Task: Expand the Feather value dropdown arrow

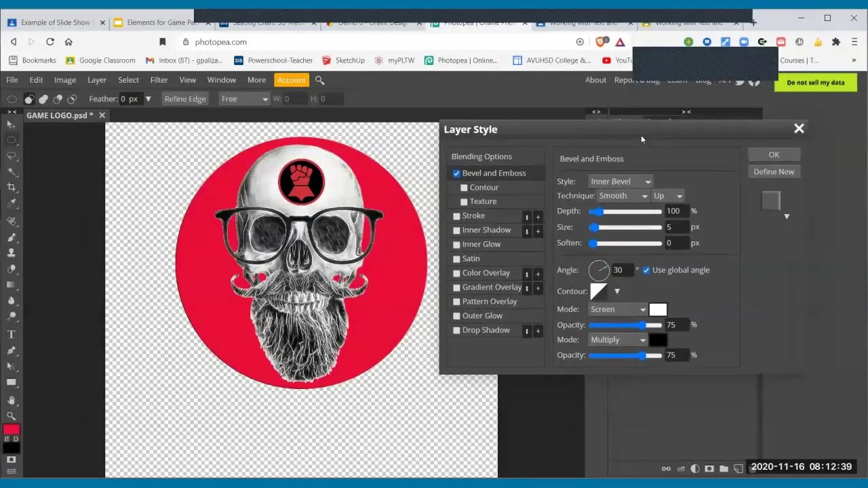Action: click(148, 99)
